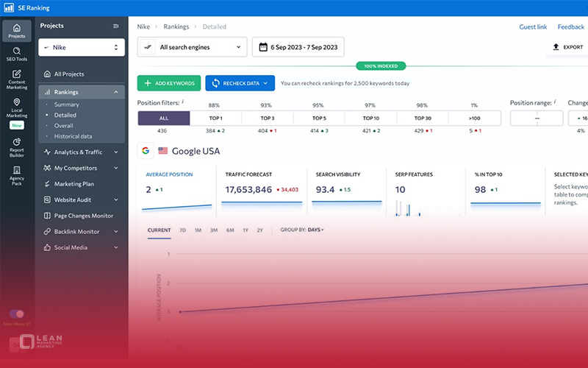Switch chart range to 3M
The image size is (588, 368).
pos(214,230)
